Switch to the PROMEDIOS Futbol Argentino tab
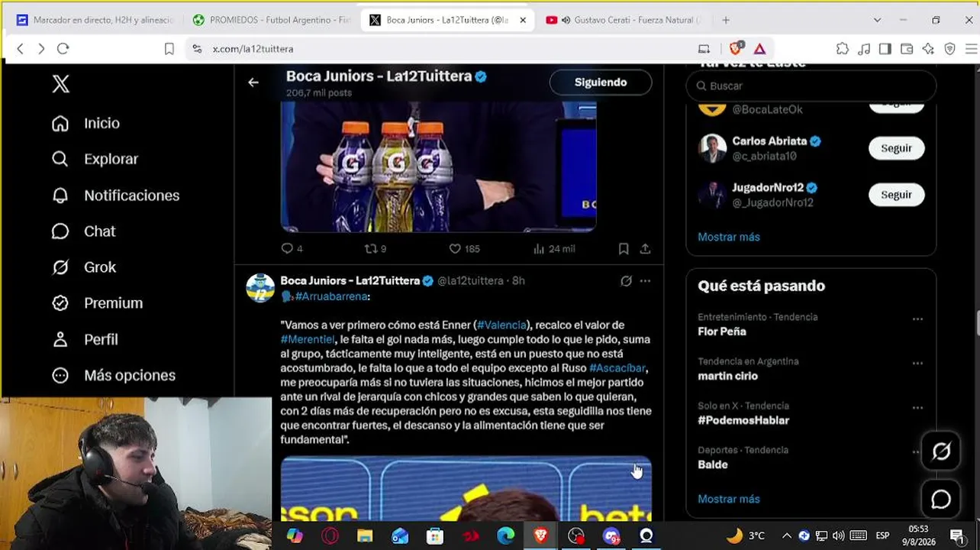Image resolution: width=980 pixels, height=550 pixels. pyautogui.click(x=272, y=20)
